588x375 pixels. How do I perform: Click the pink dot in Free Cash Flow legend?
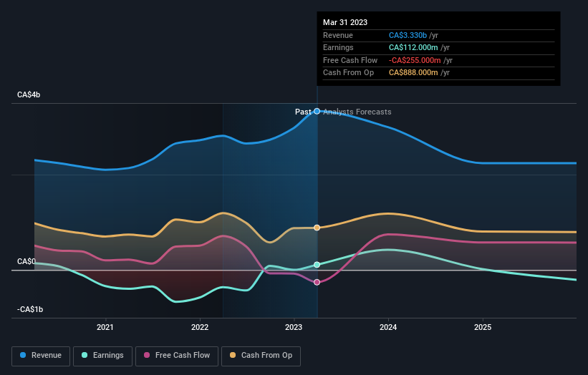pos(147,355)
